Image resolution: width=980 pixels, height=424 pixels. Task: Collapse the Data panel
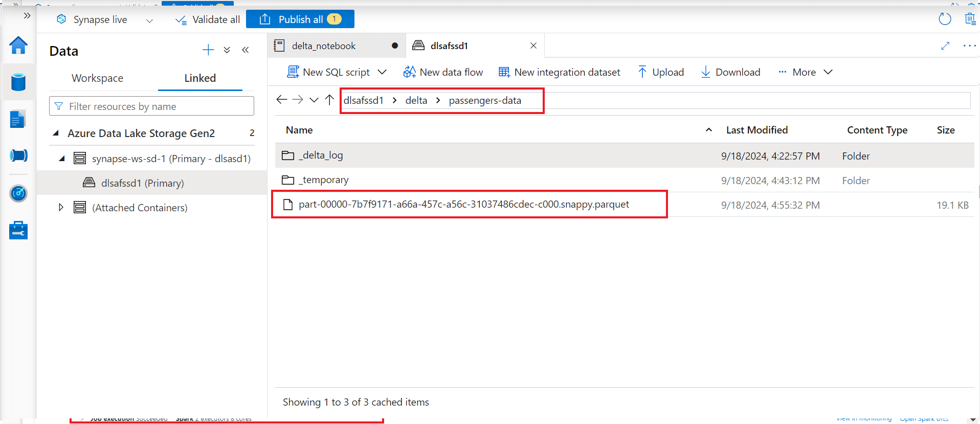coord(246,50)
